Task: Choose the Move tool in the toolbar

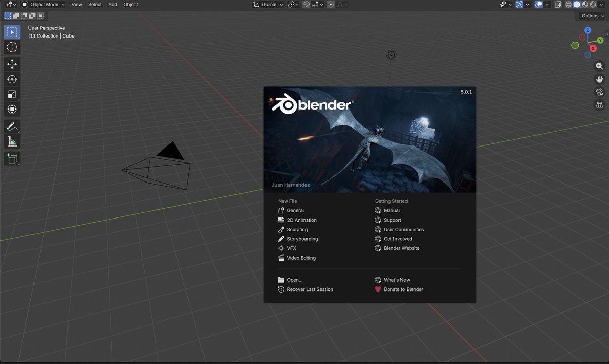Action: [x=12, y=64]
